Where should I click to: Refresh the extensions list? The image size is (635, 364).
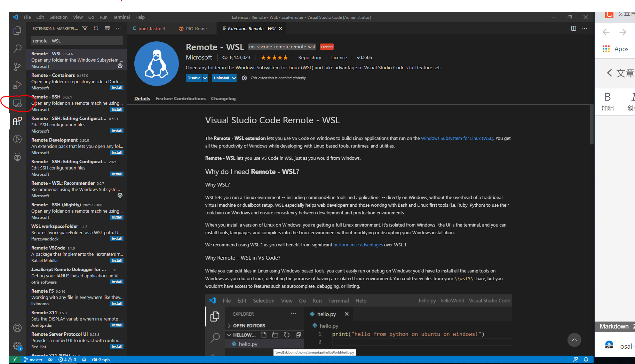[96, 28]
